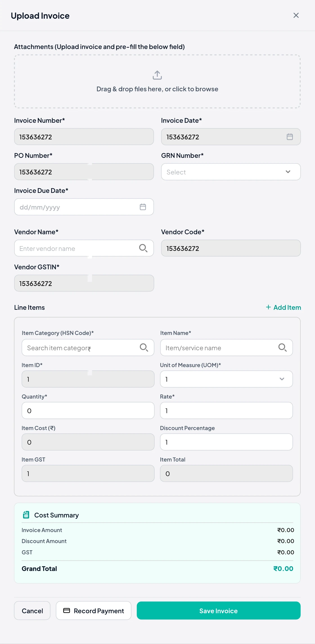Focus the Item ID field
This screenshot has height=644, width=315.
pos(88,379)
